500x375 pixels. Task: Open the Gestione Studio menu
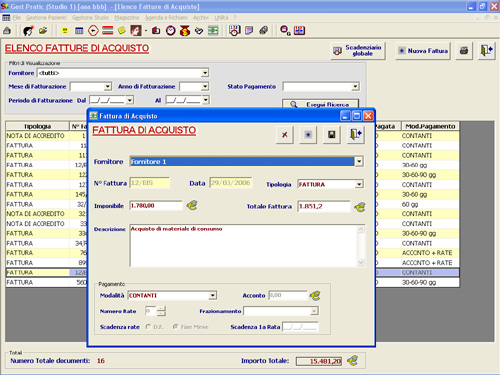tap(90, 17)
